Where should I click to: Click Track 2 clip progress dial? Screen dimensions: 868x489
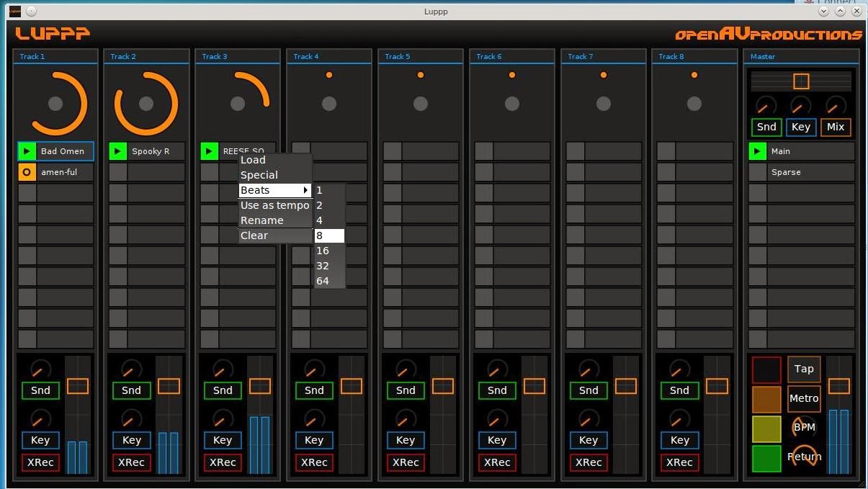coord(146,104)
